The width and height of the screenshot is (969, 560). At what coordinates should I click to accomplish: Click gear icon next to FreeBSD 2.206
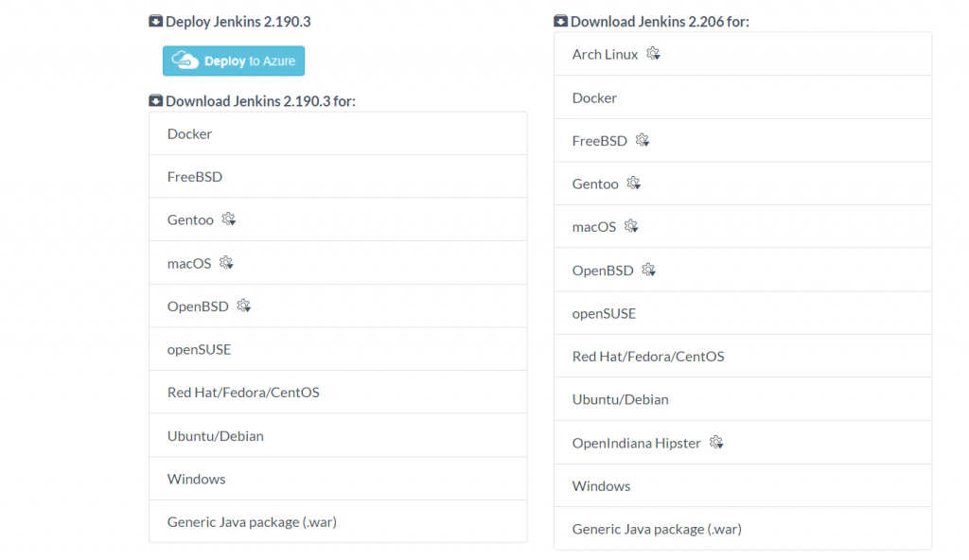[x=643, y=140]
